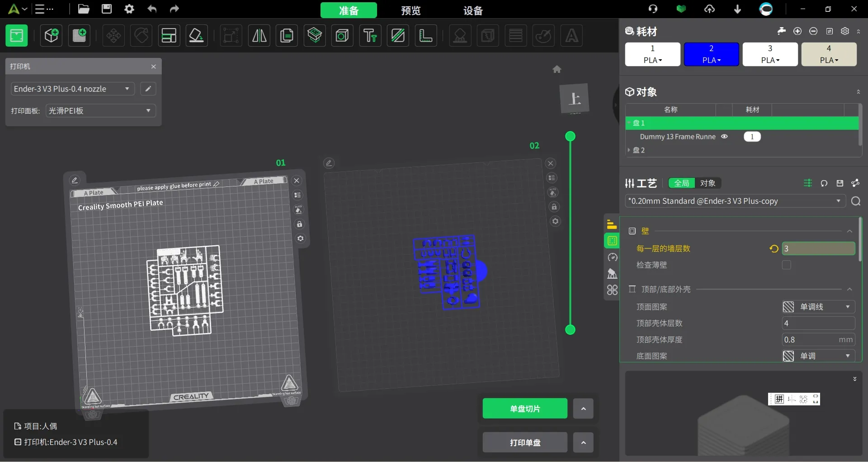
Task: Switch to 预览 tab
Action: (410, 10)
